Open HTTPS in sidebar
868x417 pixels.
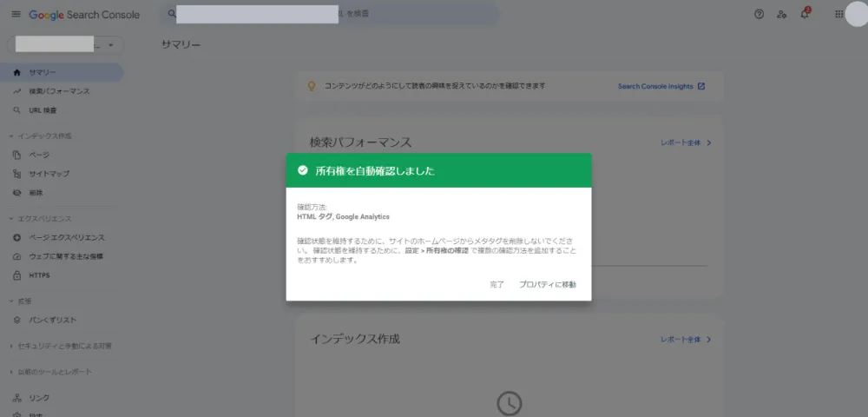pyautogui.click(x=62, y=275)
